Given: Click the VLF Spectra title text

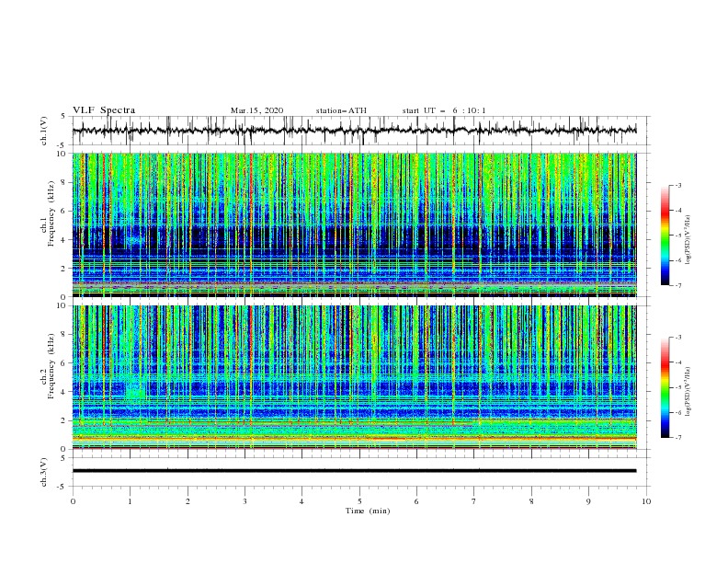Looking at the screenshot, I should [104, 110].
